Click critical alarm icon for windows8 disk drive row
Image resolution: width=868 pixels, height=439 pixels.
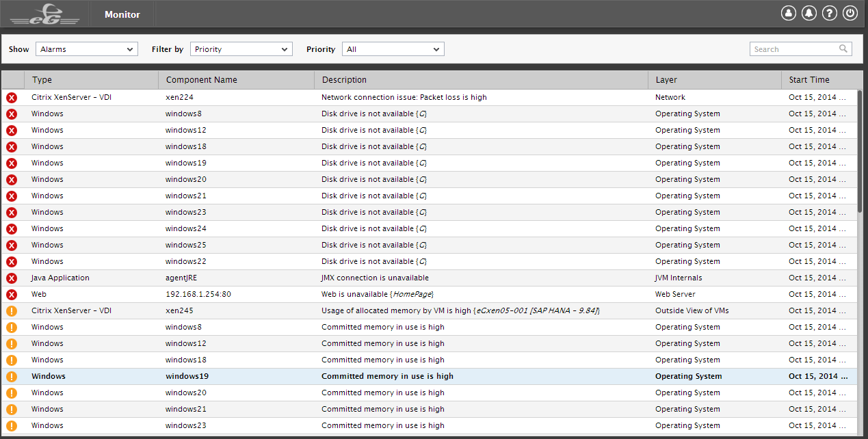tap(12, 114)
